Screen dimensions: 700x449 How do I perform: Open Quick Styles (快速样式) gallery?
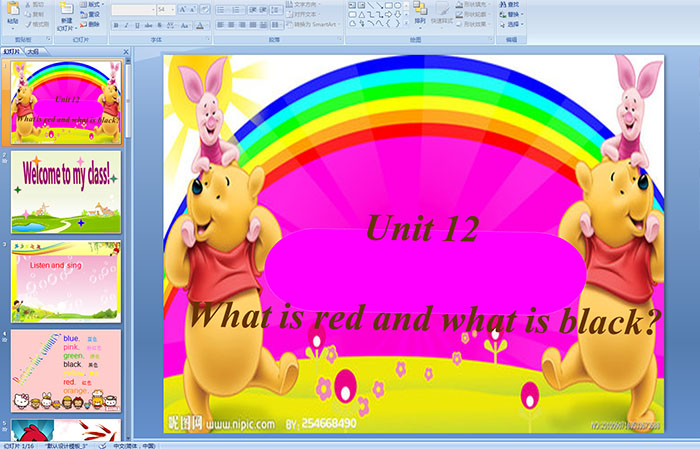point(442,13)
